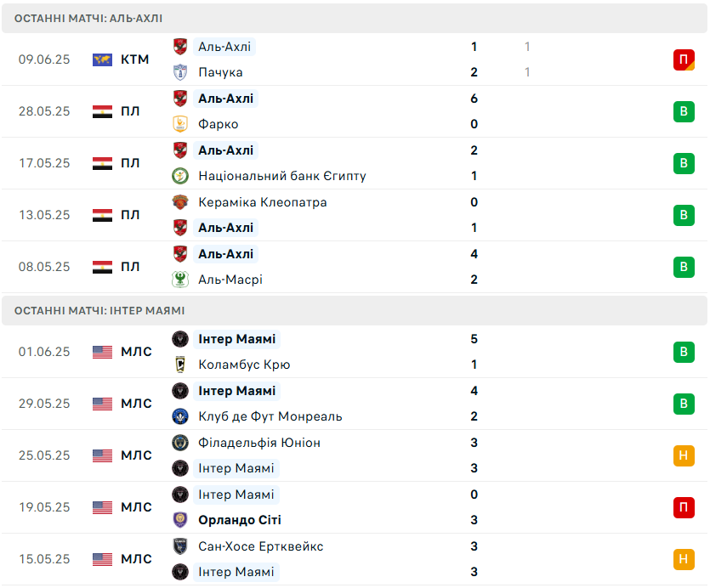Screen dimensions: 710x588
Task: Click the San Jose Earthquakes logo
Action: pos(180,546)
